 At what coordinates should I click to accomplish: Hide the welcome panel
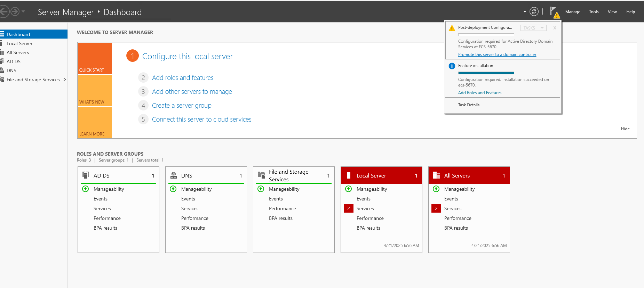625,129
